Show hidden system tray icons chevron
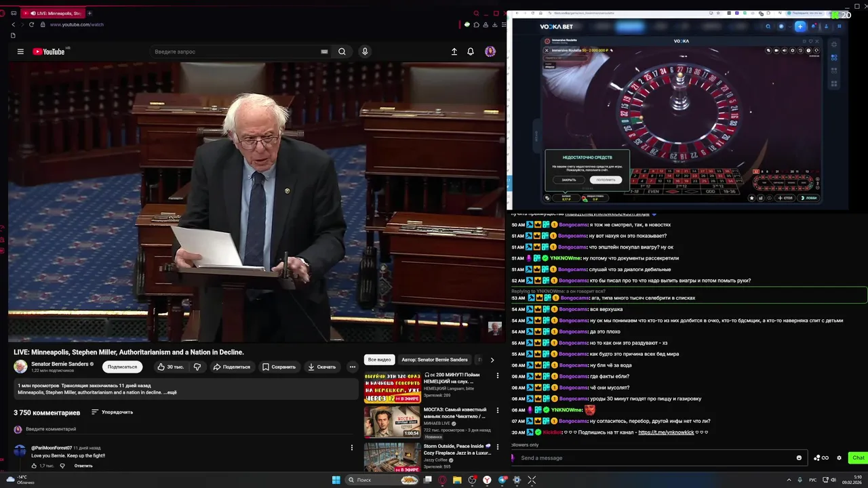 coord(789,480)
